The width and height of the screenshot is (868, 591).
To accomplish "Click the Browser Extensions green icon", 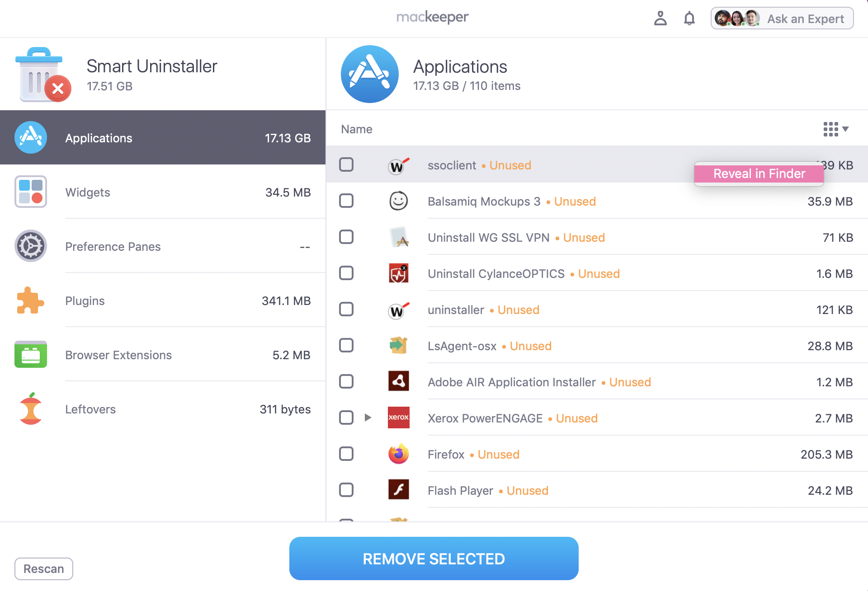I will [x=31, y=354].
